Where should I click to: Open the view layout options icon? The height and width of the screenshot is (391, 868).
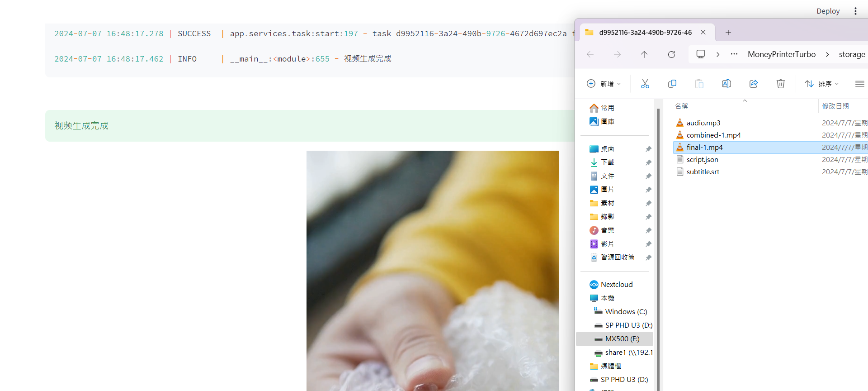point(860,84)
